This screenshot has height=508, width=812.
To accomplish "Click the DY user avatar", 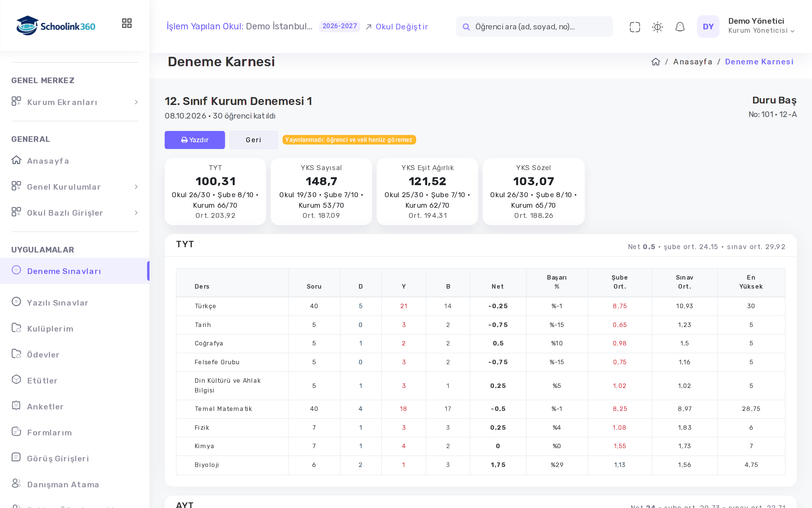I will (708, 26).
